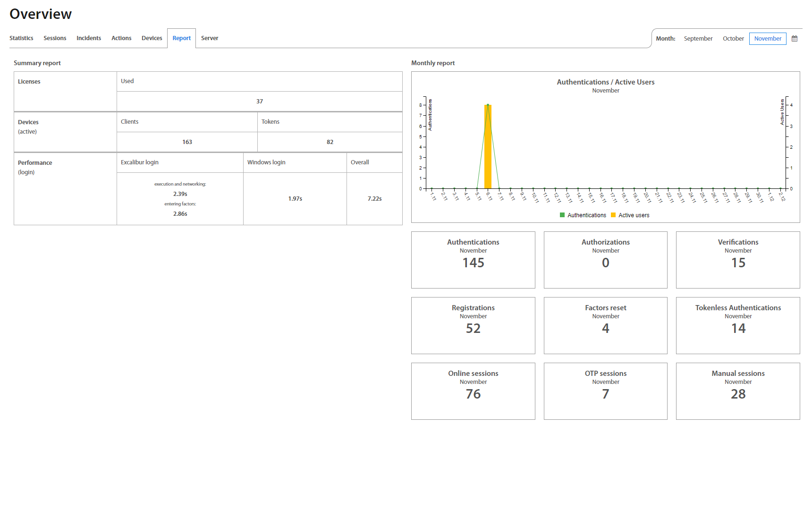
Task: Select the Actions tab
Action: (x=121, y=38)
